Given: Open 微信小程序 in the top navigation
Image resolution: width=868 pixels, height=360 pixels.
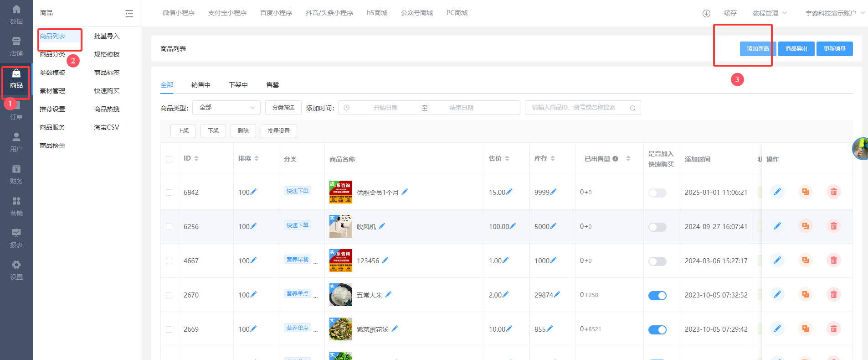Looking at the screenshot, I should coord(179,13).
